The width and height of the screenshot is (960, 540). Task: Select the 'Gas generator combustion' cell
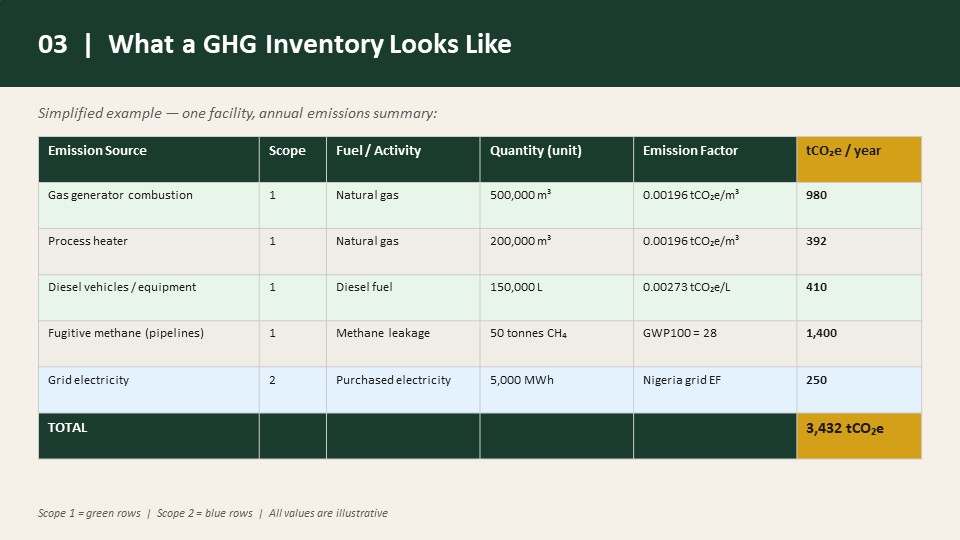(x=149, y=205)
